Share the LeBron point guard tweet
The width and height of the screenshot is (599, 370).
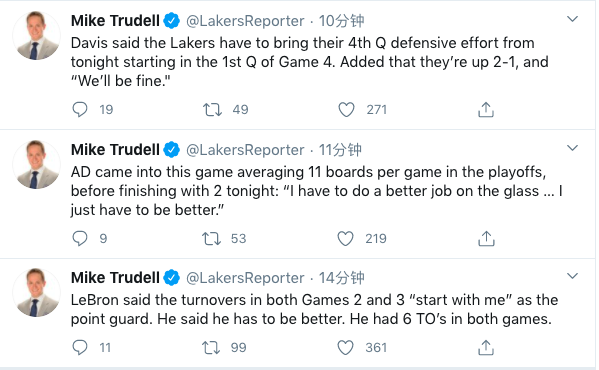tap(486, 347)
